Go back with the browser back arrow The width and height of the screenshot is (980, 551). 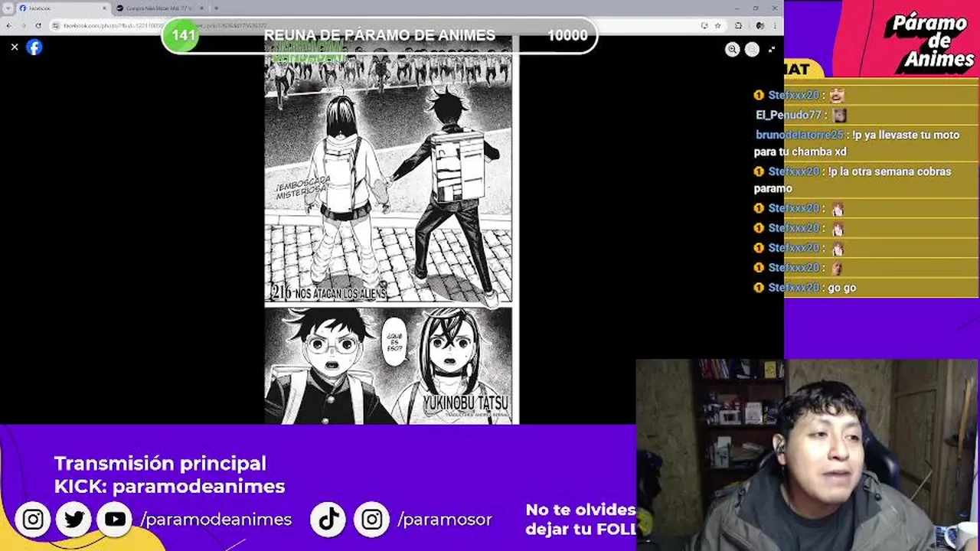coord(8,25)
